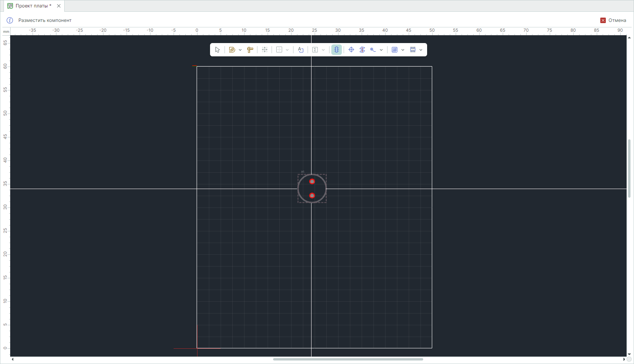This screenshot has width=634, height=364.
Task: Select the ruler measurement tool
Action: (x=250, y=50)
